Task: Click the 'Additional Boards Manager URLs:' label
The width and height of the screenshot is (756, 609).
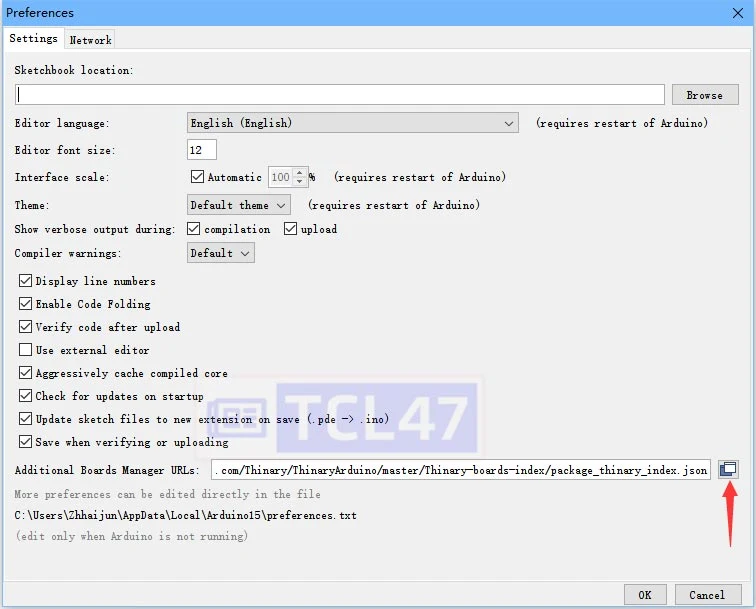Action: pos(107,470)
